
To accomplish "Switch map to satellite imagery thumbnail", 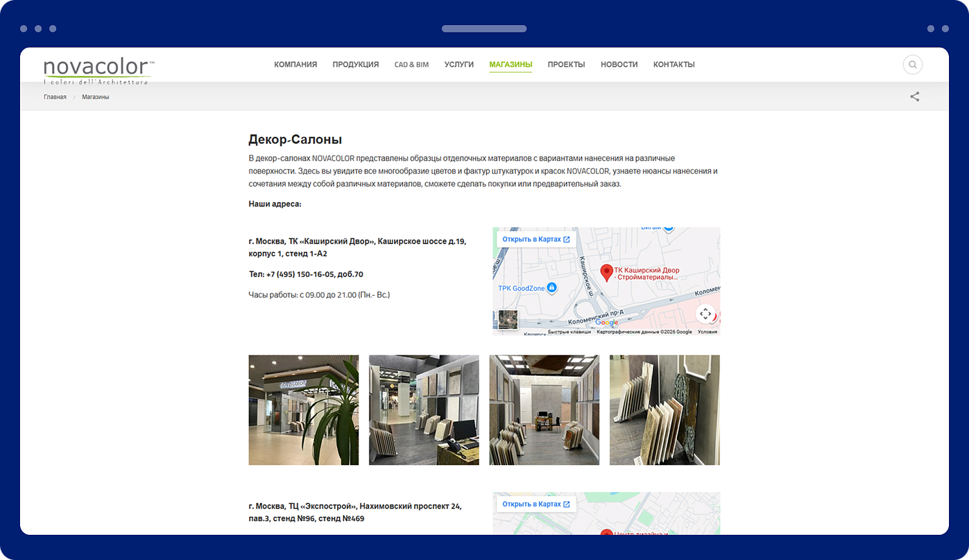I will pyautogui.click(x=508, y=320).
